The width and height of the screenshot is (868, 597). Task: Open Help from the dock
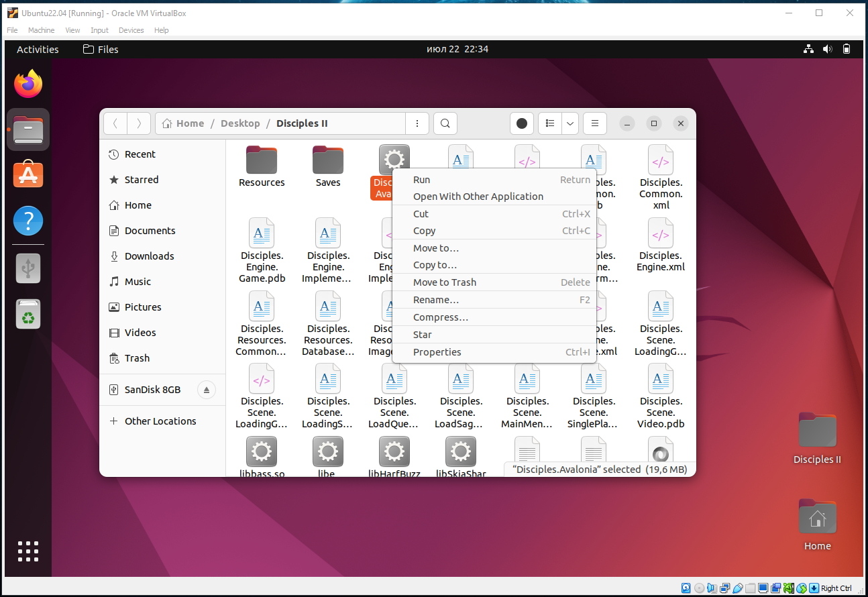[x=28, y=220]
